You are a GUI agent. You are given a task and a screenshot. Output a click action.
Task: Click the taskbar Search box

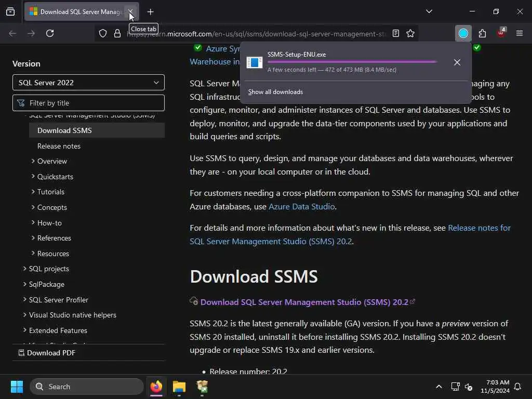(x=87, y=387)
